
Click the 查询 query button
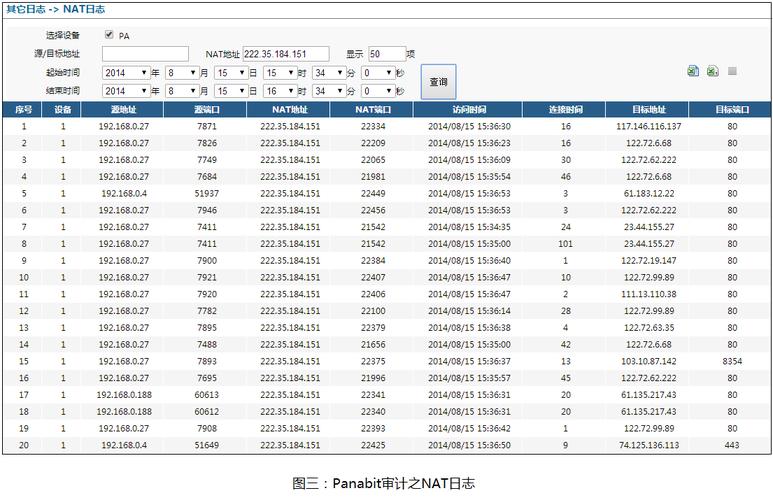438,82
